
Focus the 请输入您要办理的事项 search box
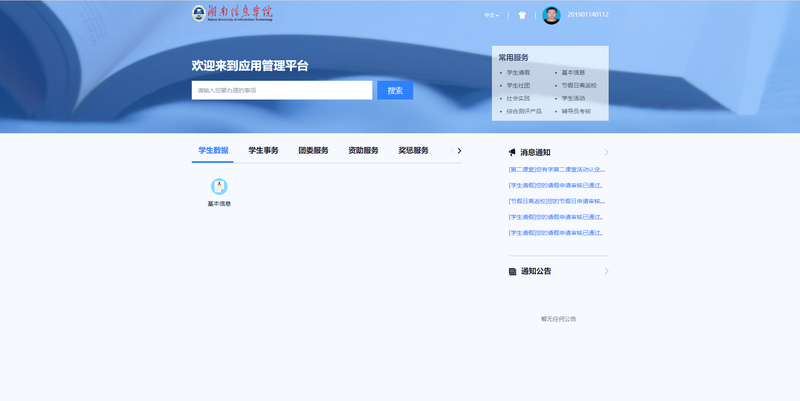[282, 90]
